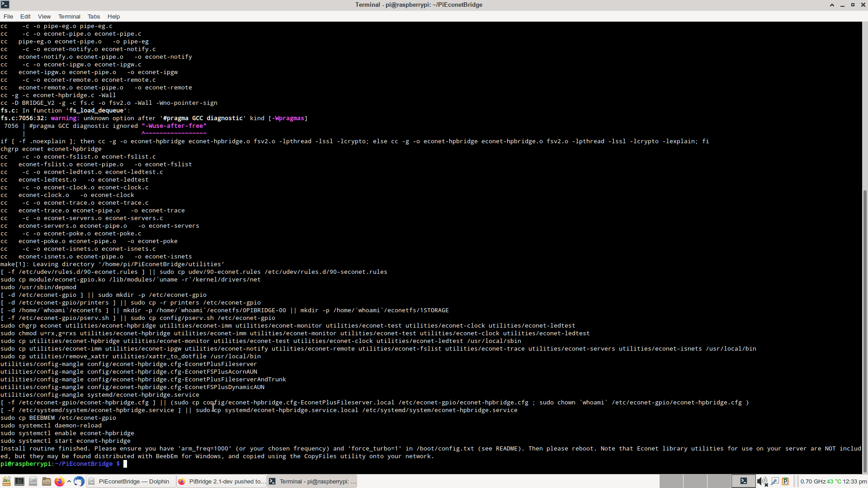Image resolution: width=868 pixels, height=488 pixels.
Task: Switch to PiEconetBridge Dolphin window
Action: (x=130, y=481)
